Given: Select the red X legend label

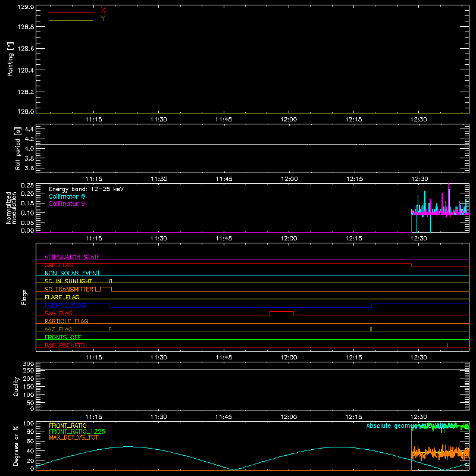Looking at the screenshot, I should (x=103, y=11).
